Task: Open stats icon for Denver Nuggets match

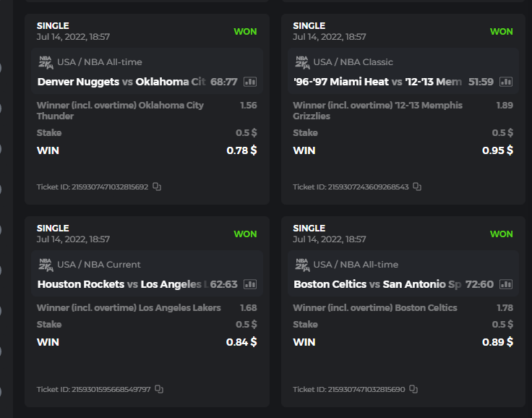Action: 250,82
